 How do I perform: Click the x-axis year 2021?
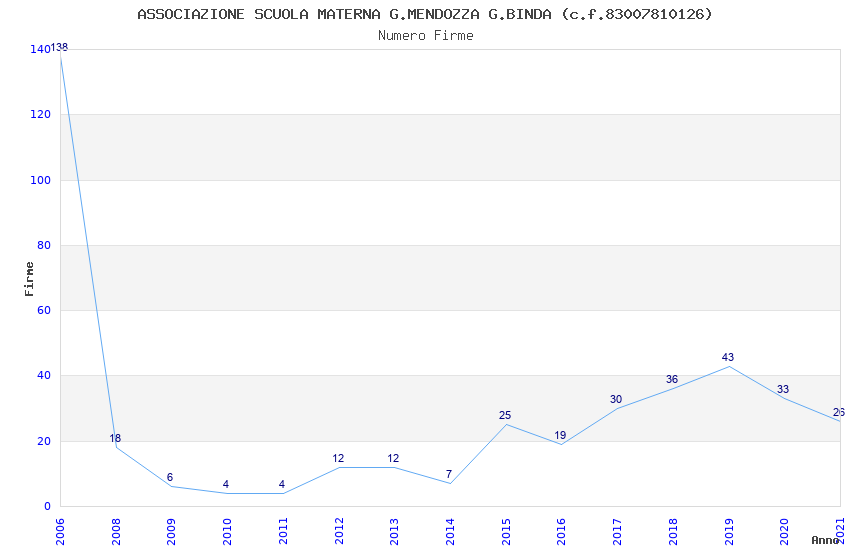(840, 531)
